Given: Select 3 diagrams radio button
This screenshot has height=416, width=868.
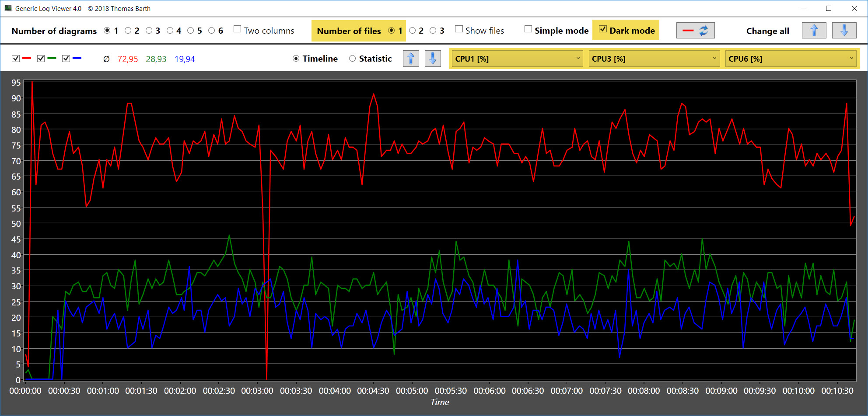Looking at the screenshot, I should click(149, 31).
